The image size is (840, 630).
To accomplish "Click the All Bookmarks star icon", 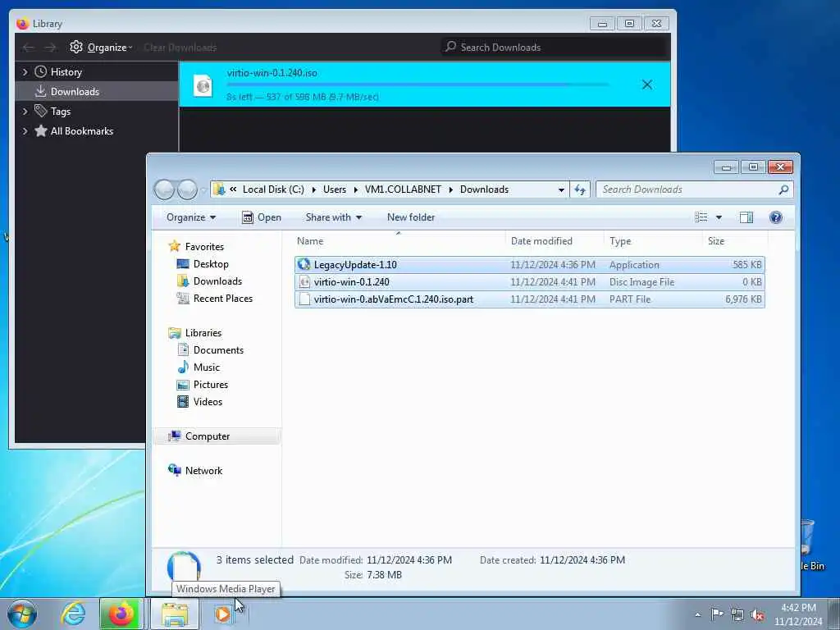I will point(41,130).
